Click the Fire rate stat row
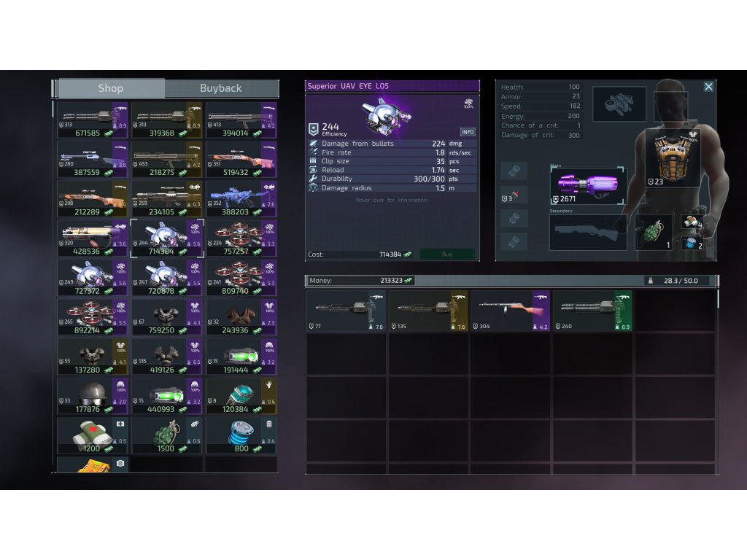Screen dimensions: 747x560 (392, 152)
